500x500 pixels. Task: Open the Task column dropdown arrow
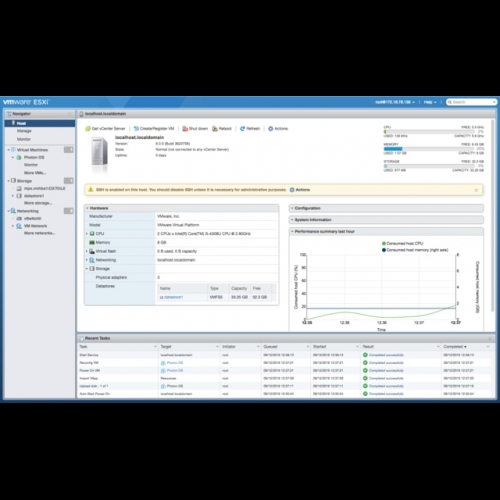tap(155, 347)
